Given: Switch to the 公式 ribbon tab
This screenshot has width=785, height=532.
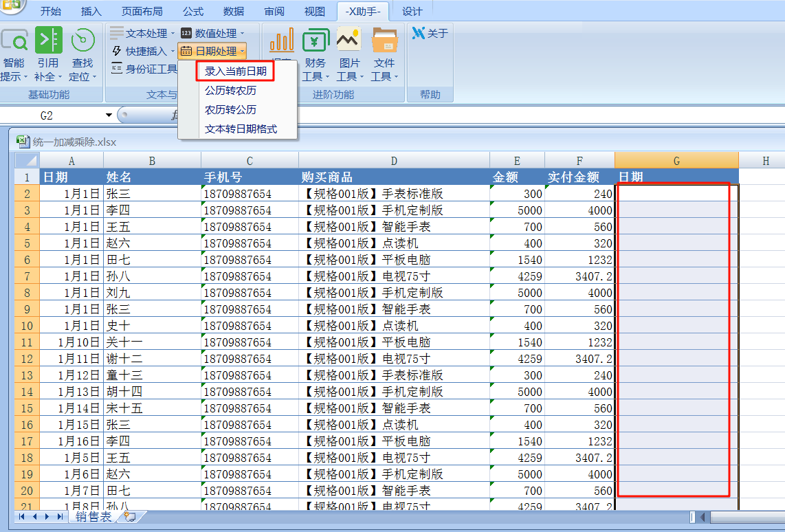Looking at the screenshot, I should 193,11.
